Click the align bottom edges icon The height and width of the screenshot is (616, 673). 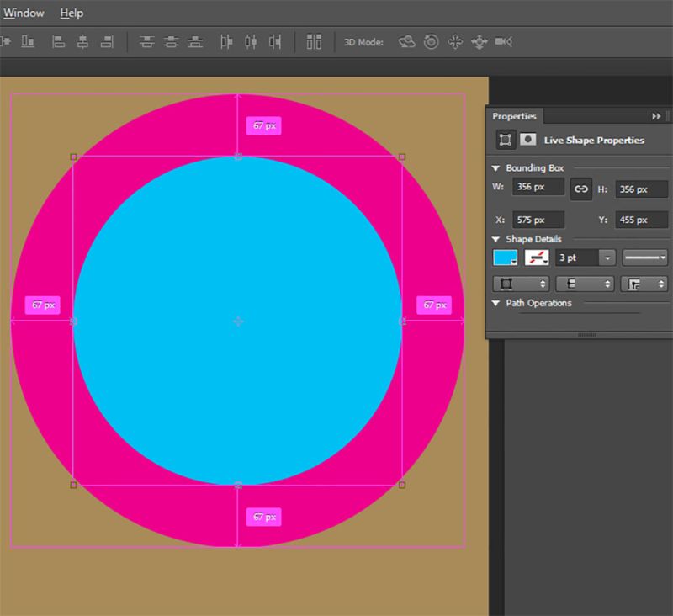(x=193, y=40)
